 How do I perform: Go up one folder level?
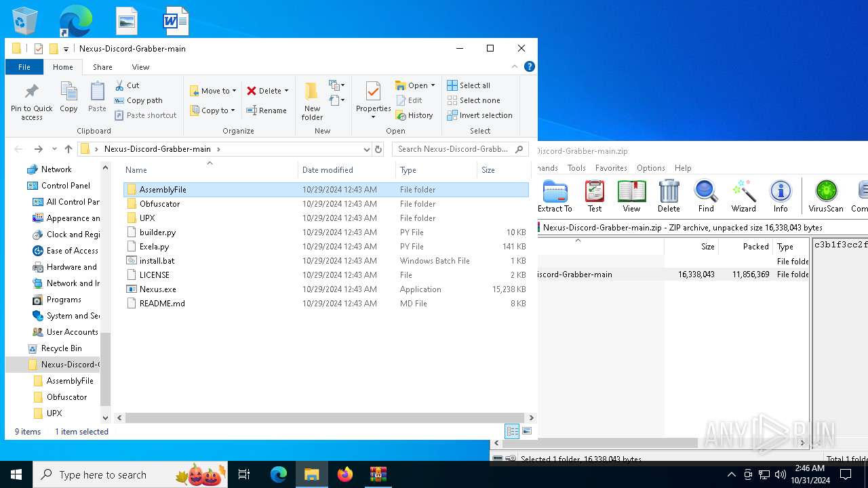[68, 149]
